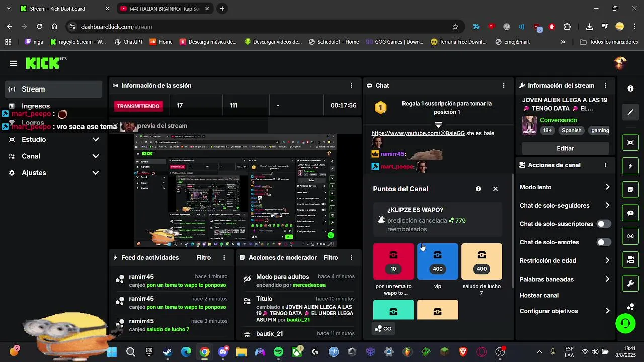
Task: Open the Acciones de moderador Filtro dropdown
Action: click(x=331, y=258)
